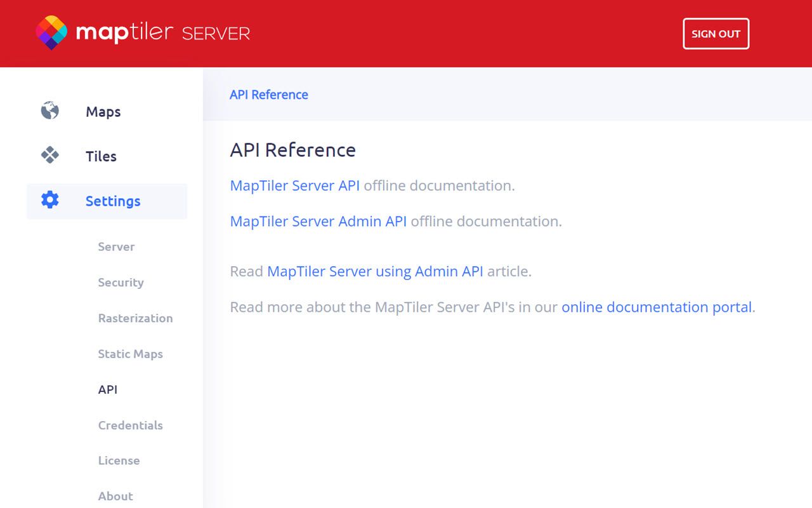This screenshot has width=812, height=508.
Task: Click the globe icon next to Maps
Action: pos(49,111)
